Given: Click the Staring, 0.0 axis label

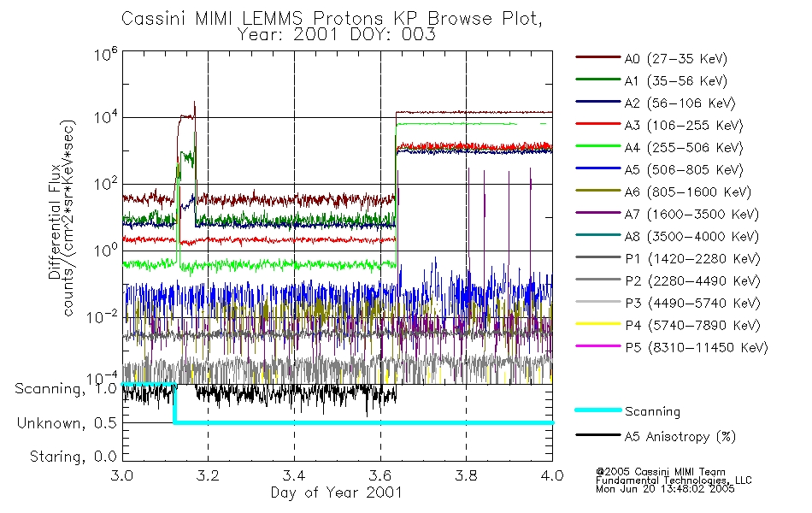Looking at the screenshot, I should tap(73, 457).
